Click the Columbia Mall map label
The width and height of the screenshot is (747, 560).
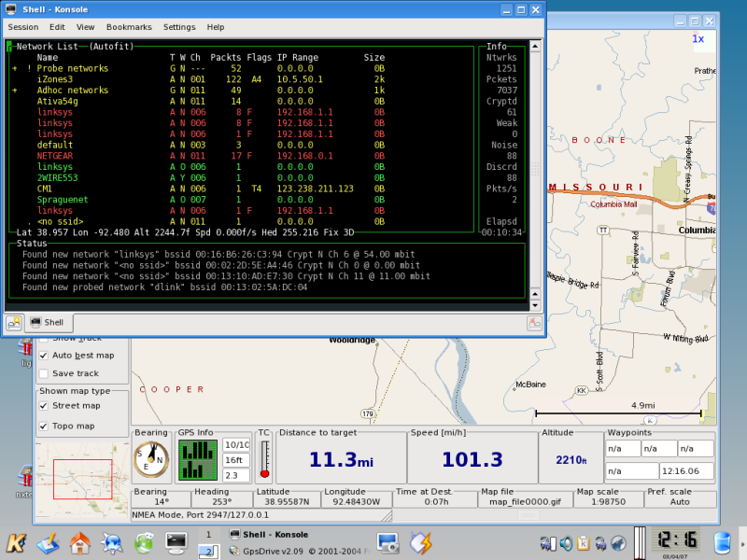613,204
